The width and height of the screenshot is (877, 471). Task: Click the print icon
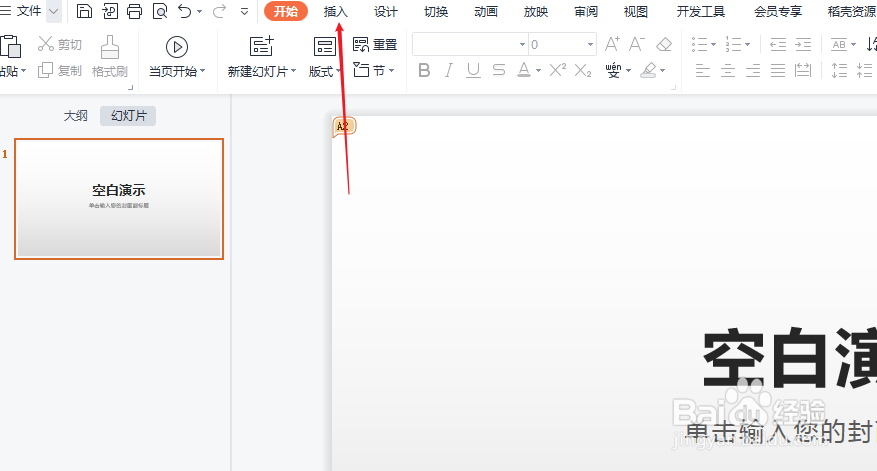tap(134, 11)
